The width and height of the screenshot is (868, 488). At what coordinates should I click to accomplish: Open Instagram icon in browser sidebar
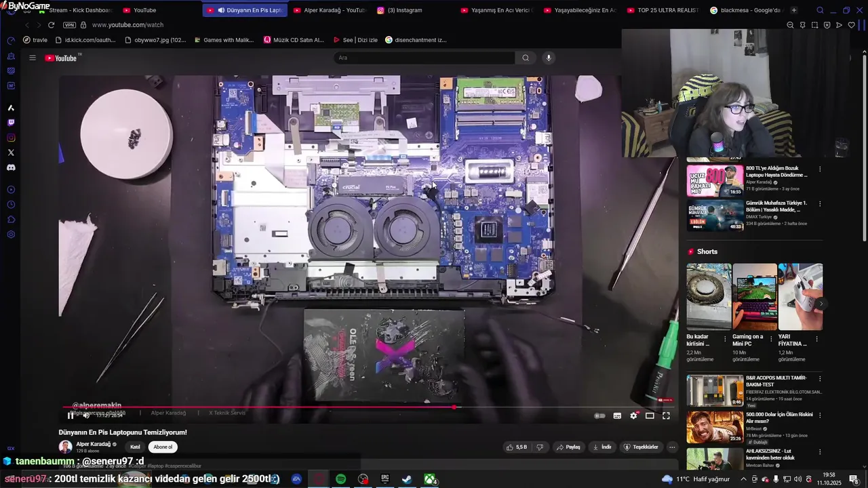coord(11,138)
